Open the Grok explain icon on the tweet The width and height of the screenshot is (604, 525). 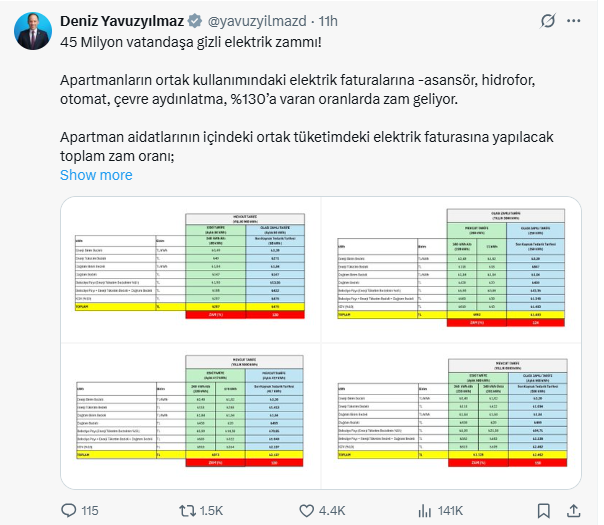[548, 20]
